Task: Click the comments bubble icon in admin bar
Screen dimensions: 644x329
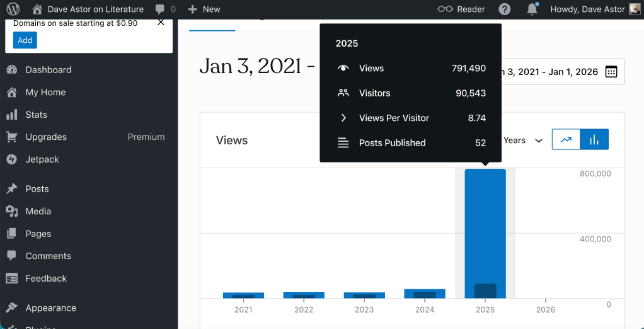Action: tap(161, 9)
